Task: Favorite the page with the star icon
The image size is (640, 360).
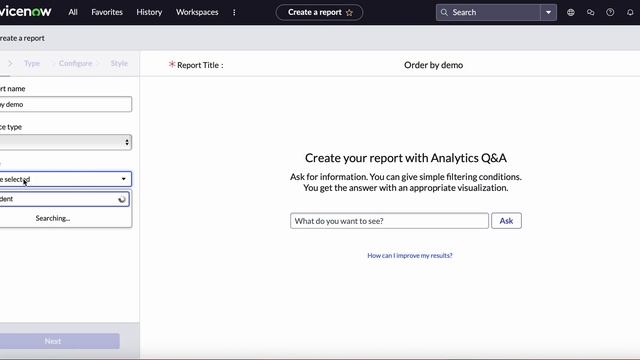Action: (x=349, y=13)
